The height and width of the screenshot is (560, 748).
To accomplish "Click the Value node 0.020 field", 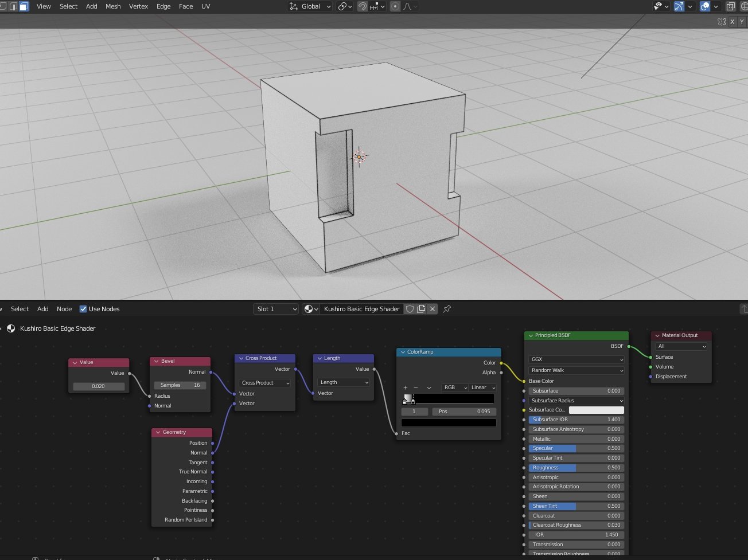I will pos(99,386).
